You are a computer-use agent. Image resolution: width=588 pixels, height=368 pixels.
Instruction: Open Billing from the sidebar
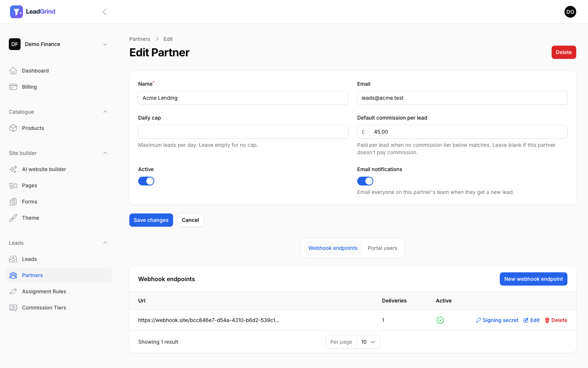pos(59,87)
